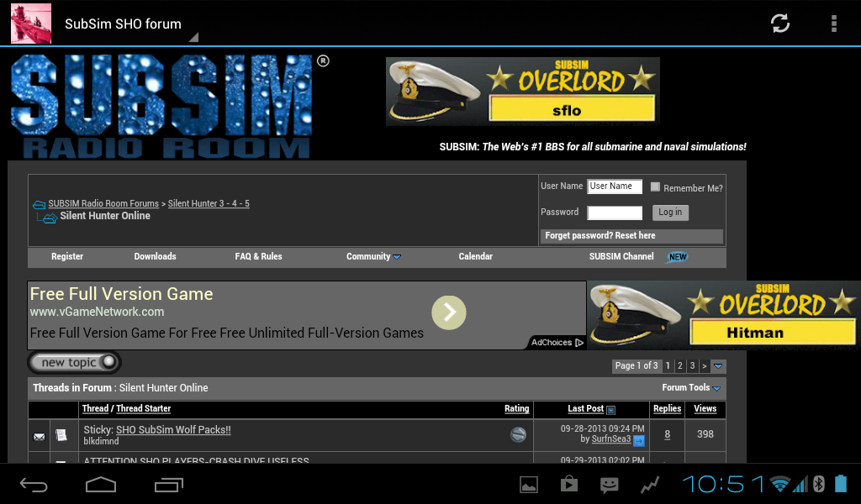Tap the 10:51 clock in status bar
The height and width of the screenshot is (504, 861).
[723, 484]
